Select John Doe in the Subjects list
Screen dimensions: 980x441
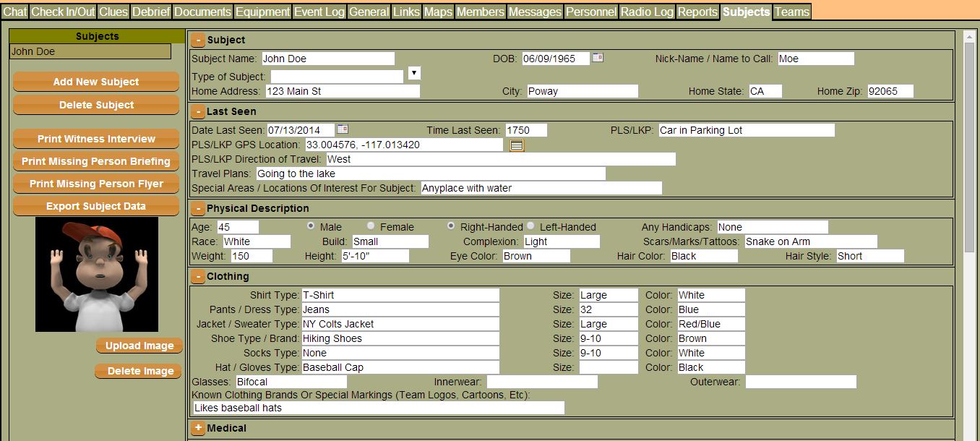(90, 51)
